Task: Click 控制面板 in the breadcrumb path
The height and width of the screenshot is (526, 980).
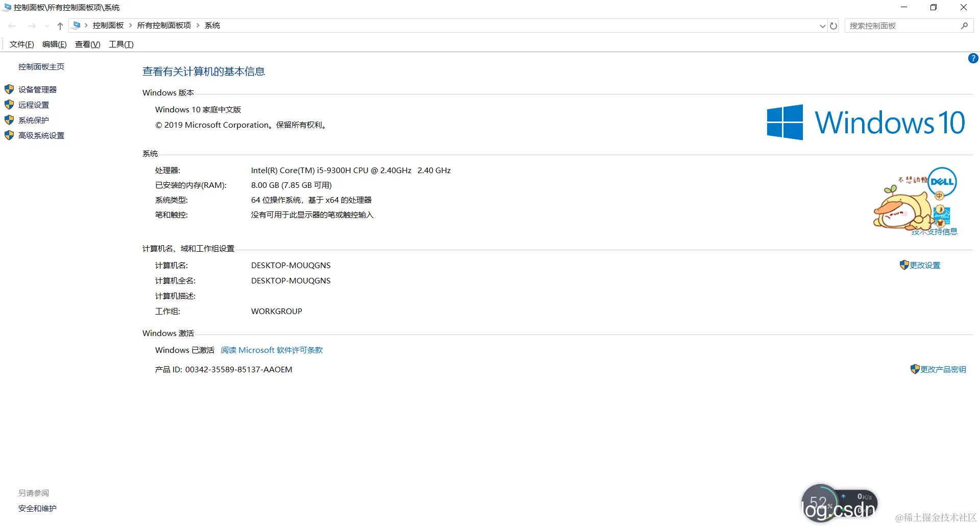Action: point(108,26)
